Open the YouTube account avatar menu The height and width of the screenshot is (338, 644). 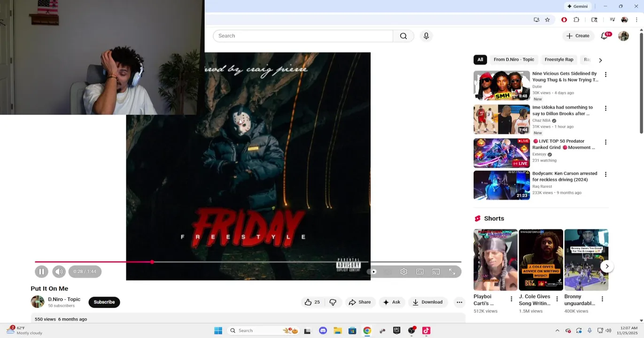click(623, 36)
